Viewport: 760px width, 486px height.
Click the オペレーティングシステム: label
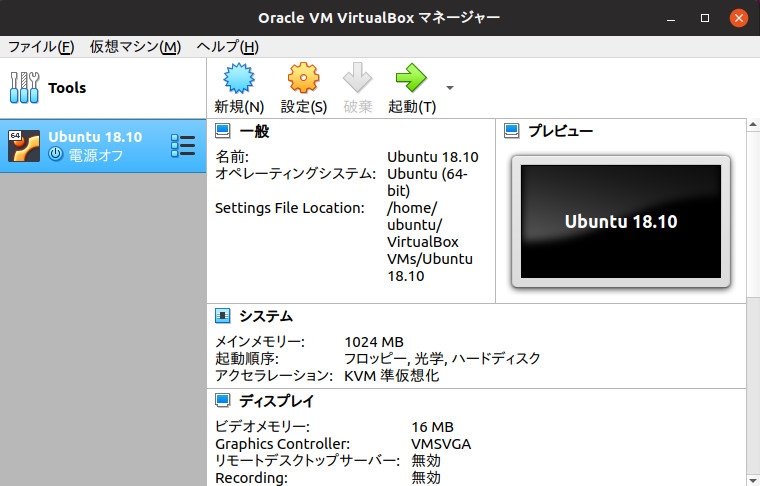tap(296, 173)
